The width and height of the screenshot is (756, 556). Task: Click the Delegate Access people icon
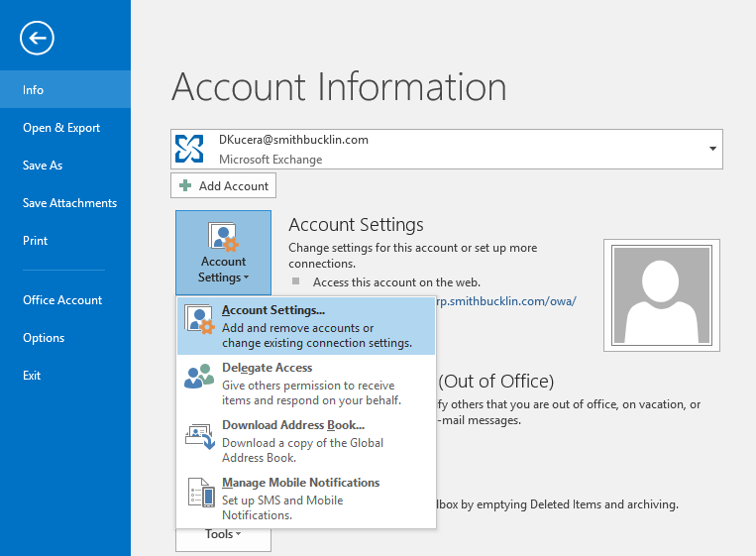199,377
